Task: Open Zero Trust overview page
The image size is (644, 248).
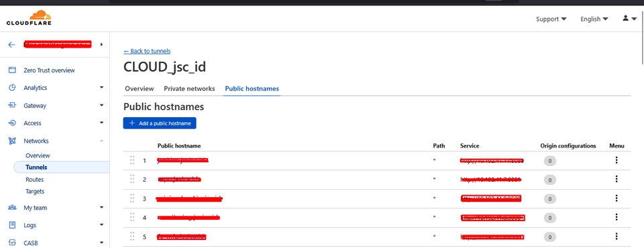Action: click(49, 70)
